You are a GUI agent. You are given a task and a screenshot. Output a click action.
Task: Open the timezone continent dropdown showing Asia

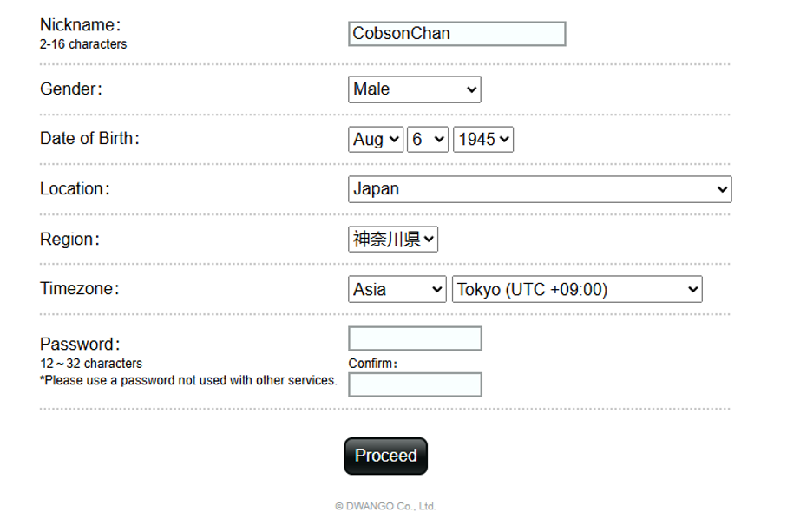tap(397, 290)
